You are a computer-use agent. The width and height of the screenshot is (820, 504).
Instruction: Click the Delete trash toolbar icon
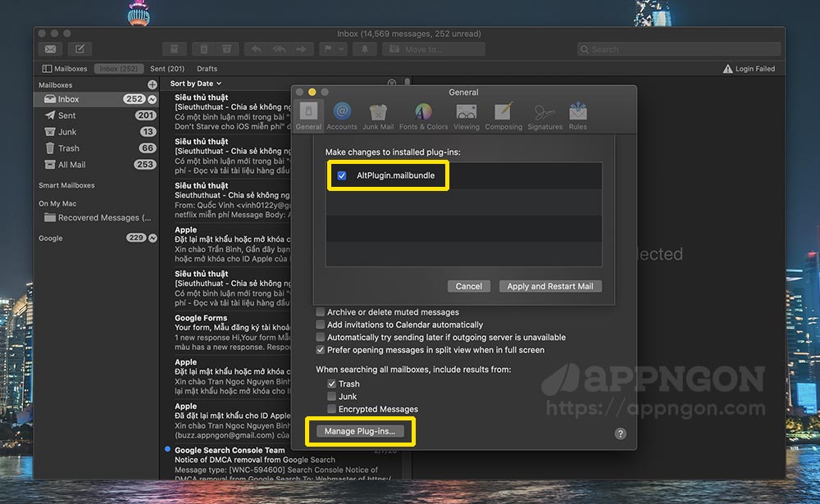pyautogui.click(x=203, y=49)
